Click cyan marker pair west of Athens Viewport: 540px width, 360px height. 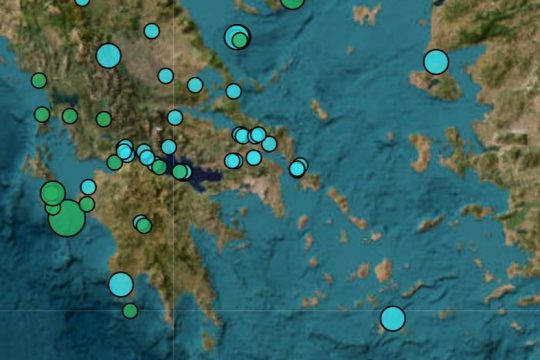click(x=233, y=161)
